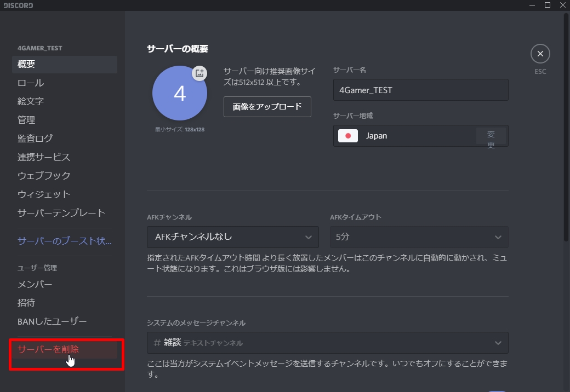Click the 変更 region change button

[491, 136]
